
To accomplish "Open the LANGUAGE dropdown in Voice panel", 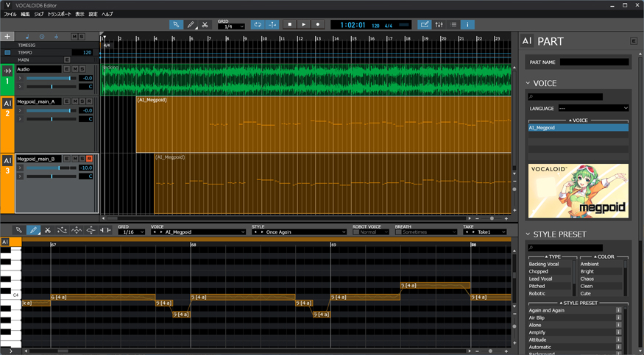I will click(593, 108).
